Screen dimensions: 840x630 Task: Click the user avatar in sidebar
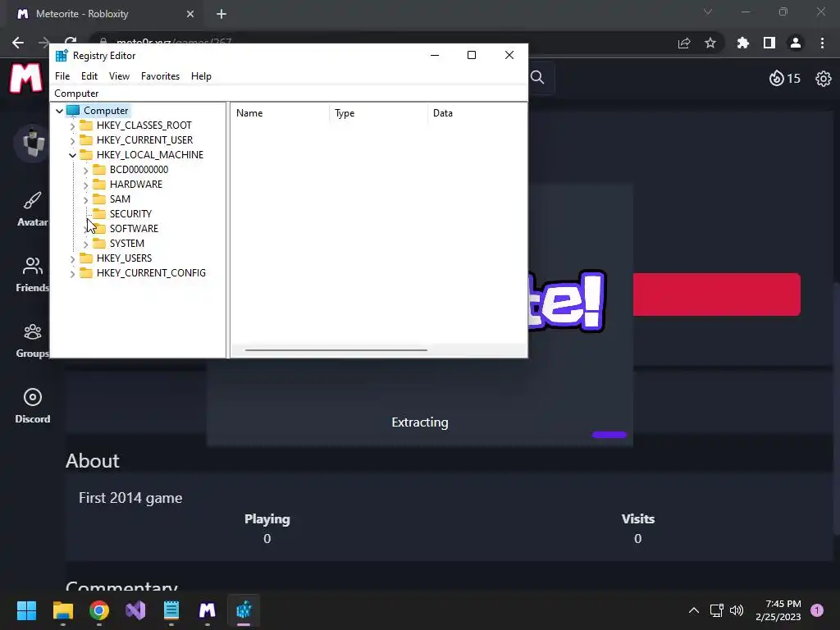coord(33,143)
